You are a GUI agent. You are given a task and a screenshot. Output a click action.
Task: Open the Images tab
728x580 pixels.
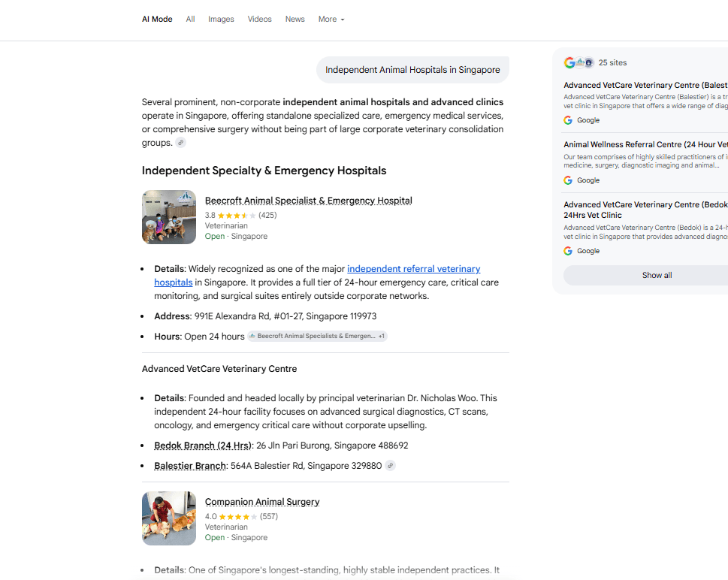[x=221, y=19]
